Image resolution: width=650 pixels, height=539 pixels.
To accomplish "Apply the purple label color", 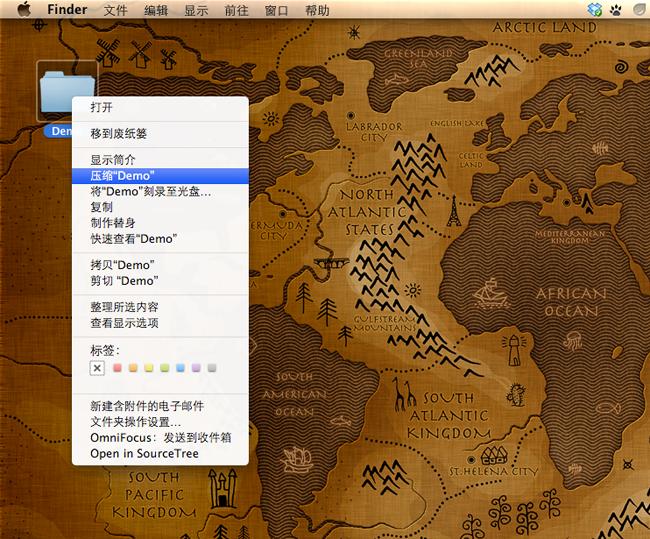I will click(196, 368).
